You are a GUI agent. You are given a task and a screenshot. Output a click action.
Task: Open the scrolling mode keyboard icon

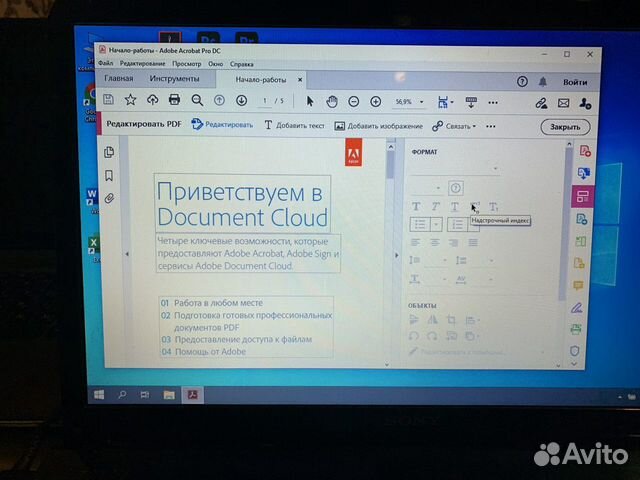(x=471, y=102)
